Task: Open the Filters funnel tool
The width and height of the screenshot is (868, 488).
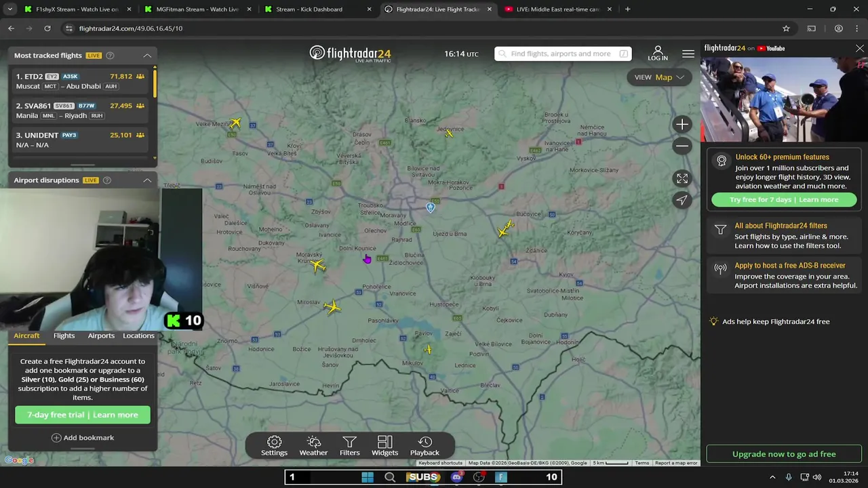Action: click(x=349, y=446)
